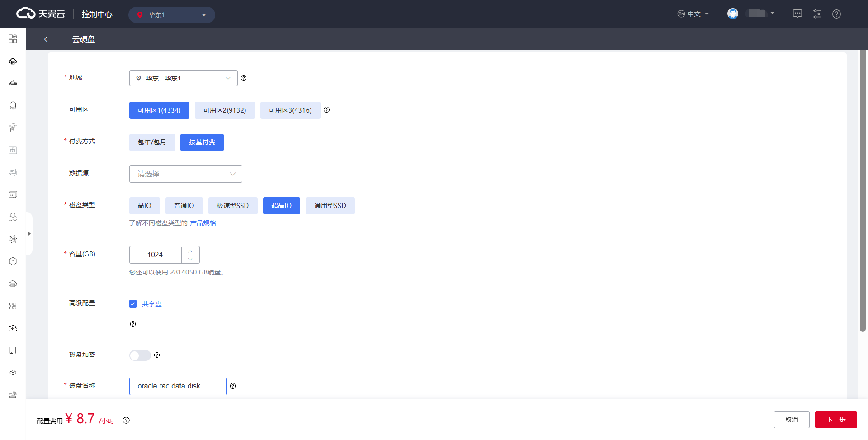Click the 下一步 button

[836, 420]
